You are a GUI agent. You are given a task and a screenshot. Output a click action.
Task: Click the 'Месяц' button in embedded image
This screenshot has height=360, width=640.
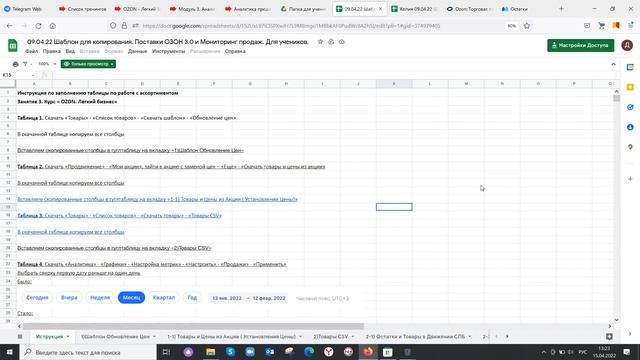tap(131, 298)
